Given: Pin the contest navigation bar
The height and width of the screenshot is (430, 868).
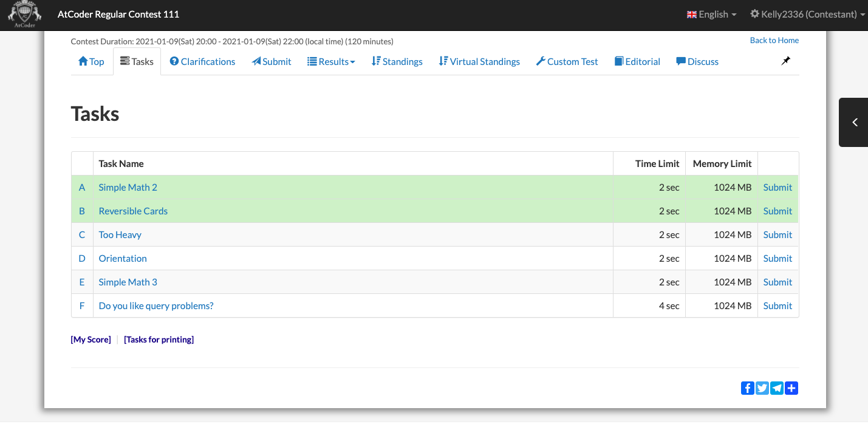Looking at the screenshot, I should [x=785, y=61].
